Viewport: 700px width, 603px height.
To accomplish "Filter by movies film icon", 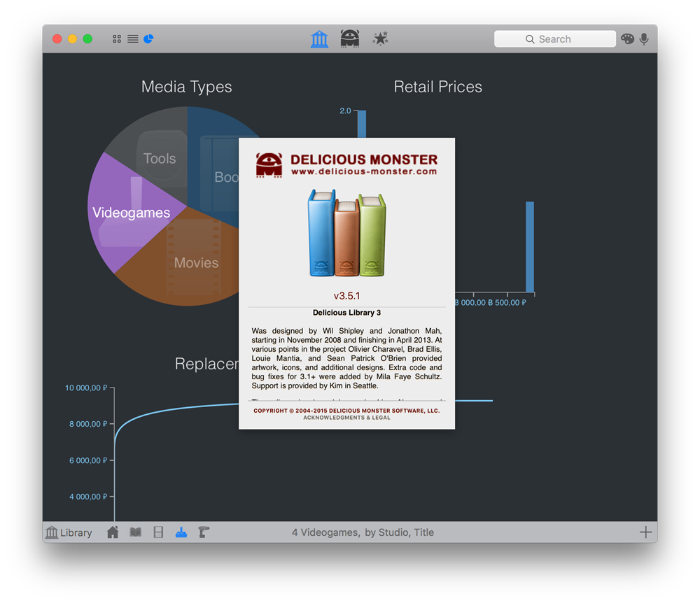I will click(158, 532).
